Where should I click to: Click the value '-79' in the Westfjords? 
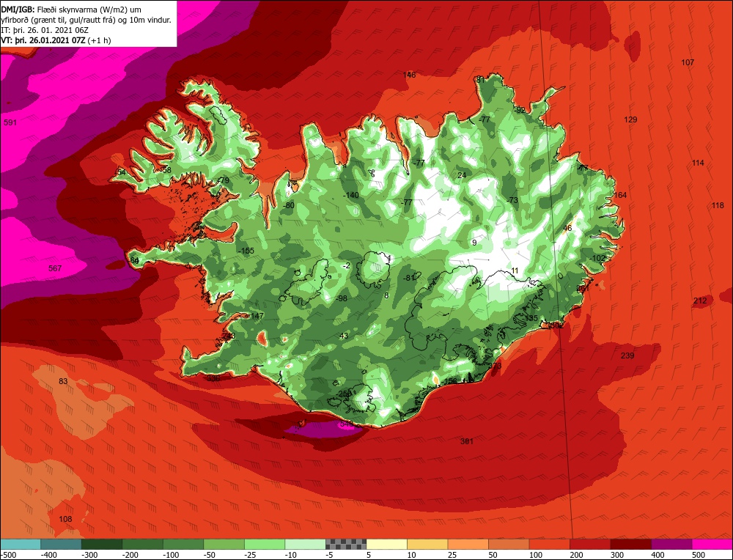tap(224, 180)
